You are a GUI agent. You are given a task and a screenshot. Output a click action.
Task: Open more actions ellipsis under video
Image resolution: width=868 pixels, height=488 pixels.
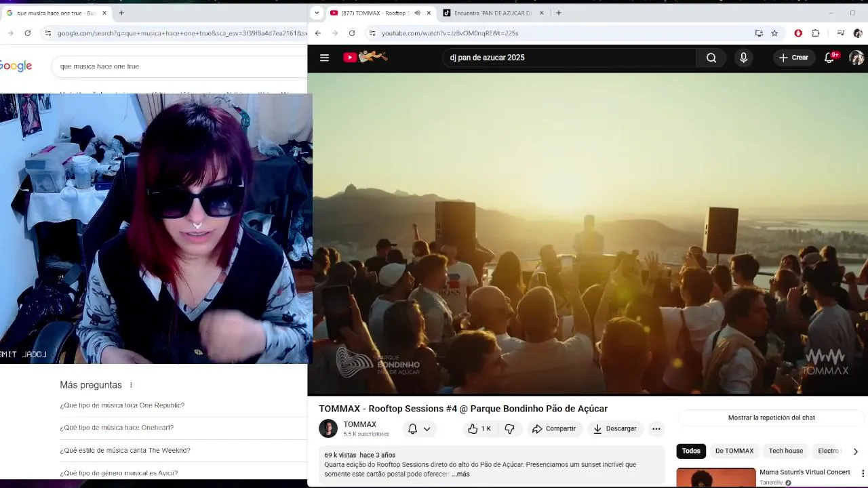pyautogui.click(x=656, y=428)
